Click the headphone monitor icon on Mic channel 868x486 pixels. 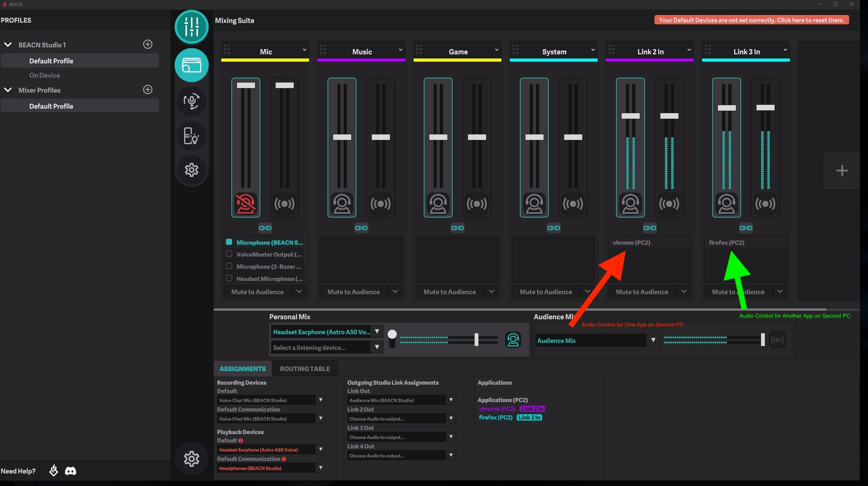point(245,203)
